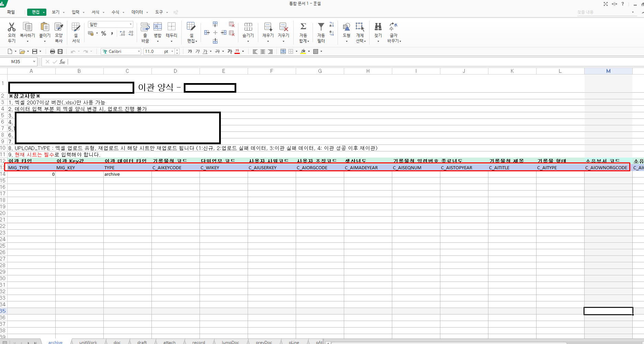Image resolution: width=644 pixels, height=344 pixels.
Task: Toggle align left
Action: click(255, 51)
